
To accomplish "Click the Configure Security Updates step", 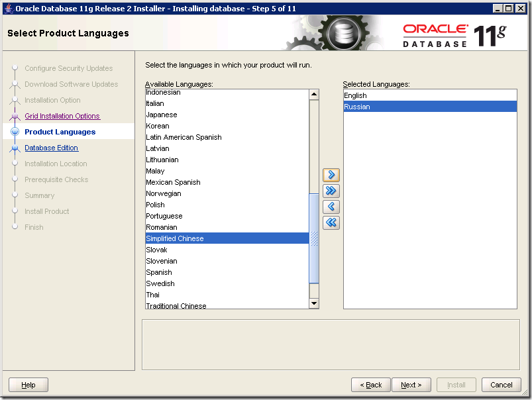I will (68, 68).
